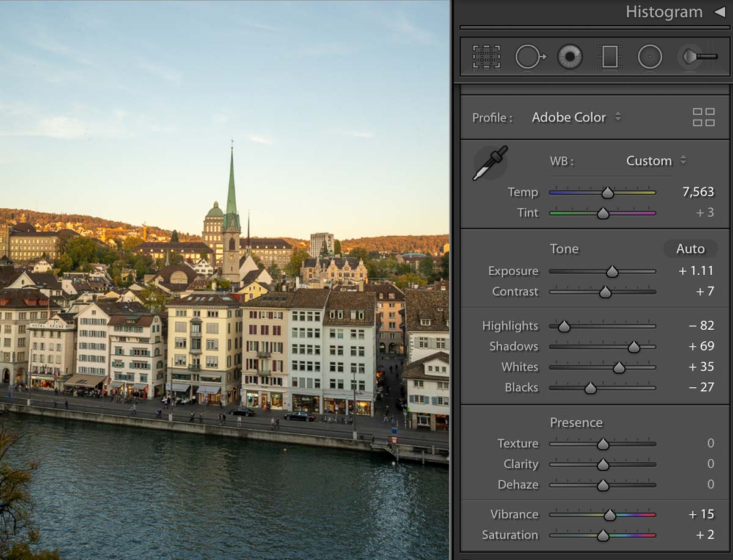Adjust the Tint slider
This screenshot has width=733, height=560.
click(603, 213)
